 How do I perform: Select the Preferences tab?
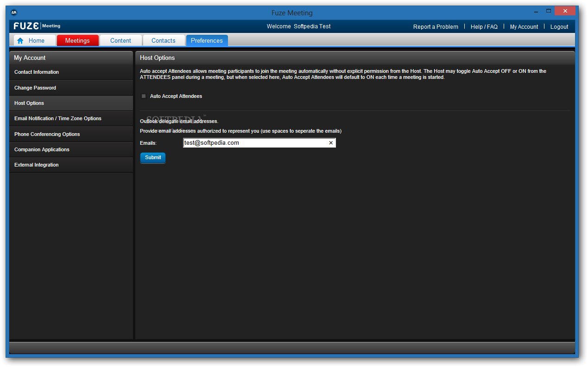point(207,41)
